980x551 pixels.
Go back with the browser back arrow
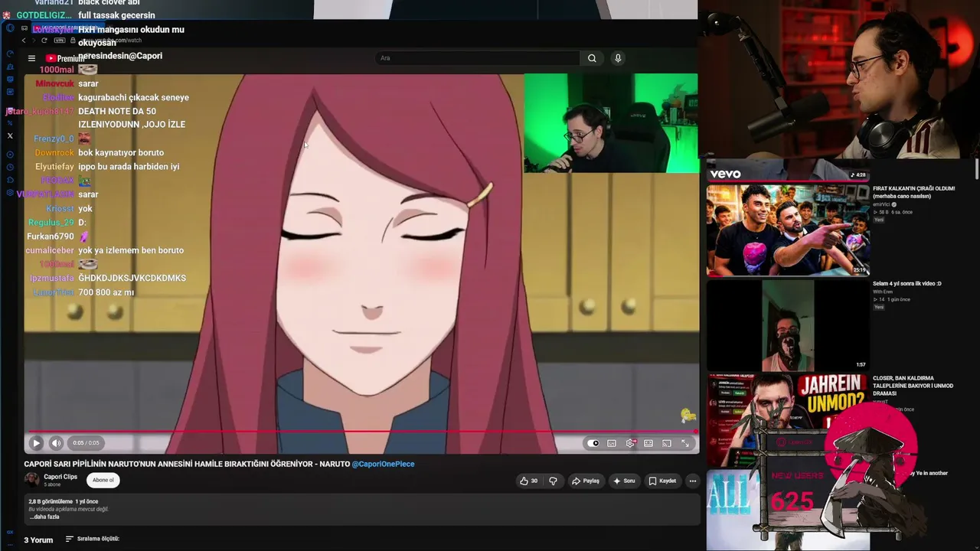[x=24, y=41]
